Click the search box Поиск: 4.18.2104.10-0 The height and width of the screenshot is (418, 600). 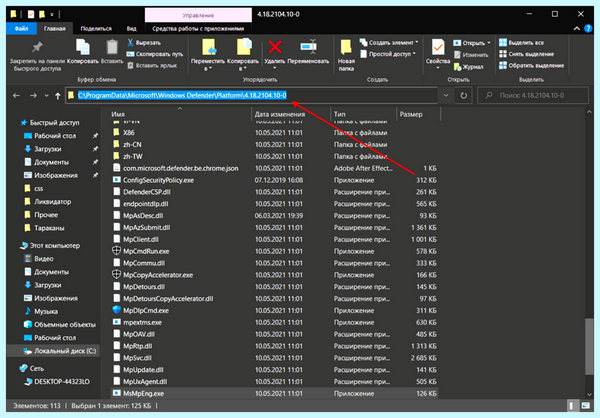tap(533, 95)
